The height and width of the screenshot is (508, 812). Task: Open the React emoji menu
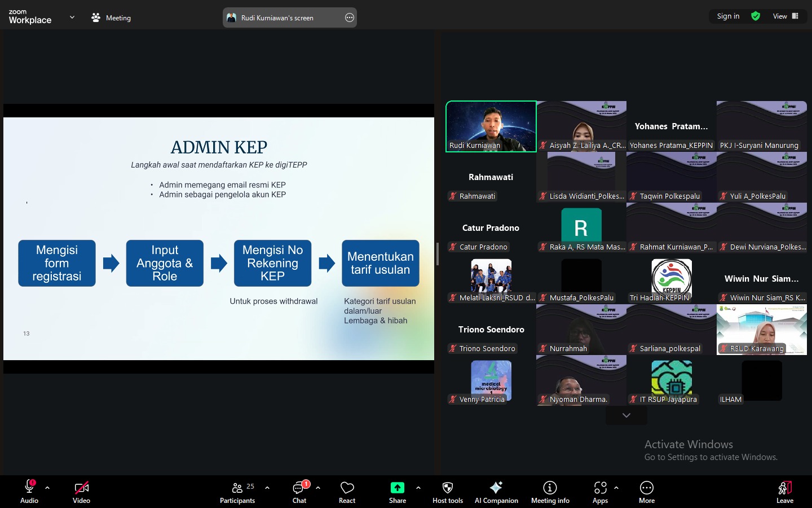(347, 492)
